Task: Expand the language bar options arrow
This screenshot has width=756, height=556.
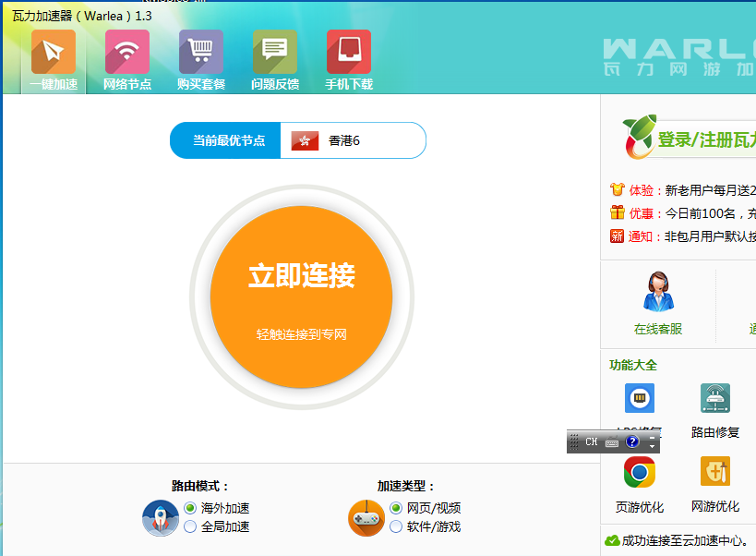Action: (653, 446)
